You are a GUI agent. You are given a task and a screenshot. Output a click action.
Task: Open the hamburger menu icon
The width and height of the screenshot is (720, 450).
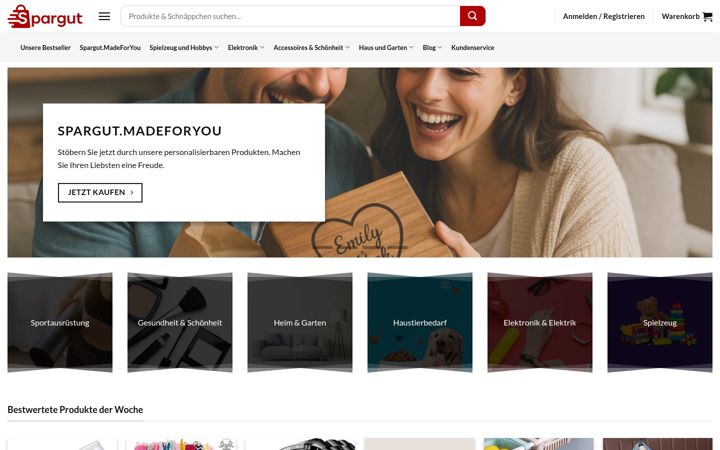point(104,16)
